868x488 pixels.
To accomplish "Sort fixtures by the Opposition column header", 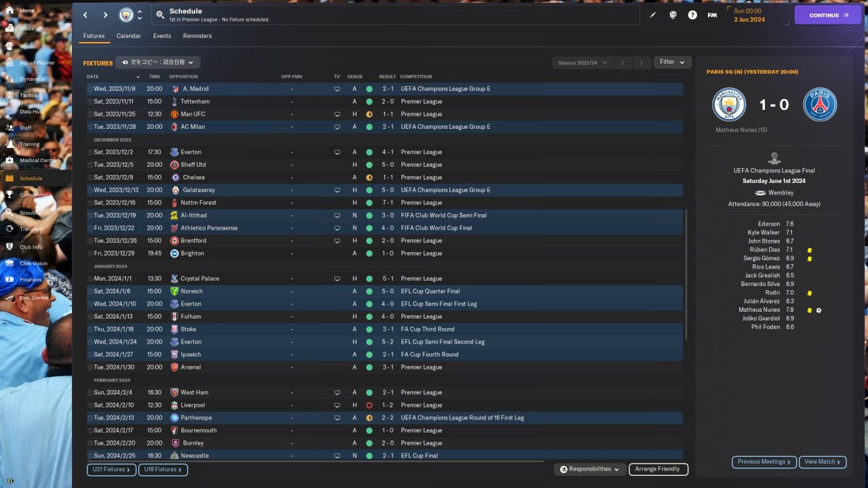I will tap(183, 77).
